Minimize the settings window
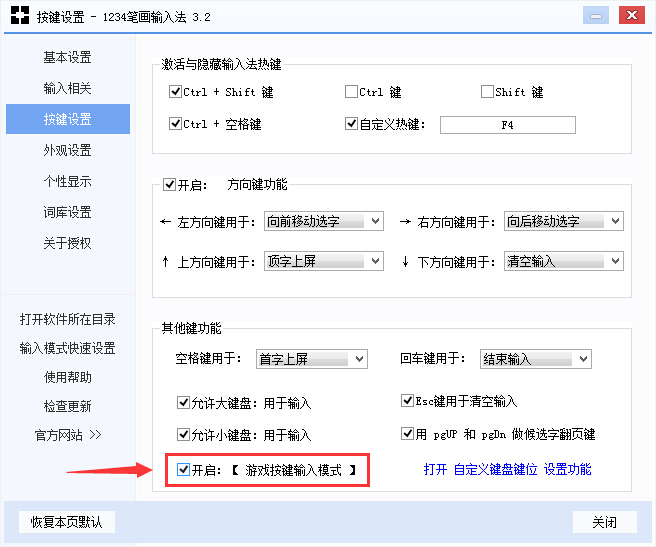Screen dimensions: 656x547 [597, 14]
